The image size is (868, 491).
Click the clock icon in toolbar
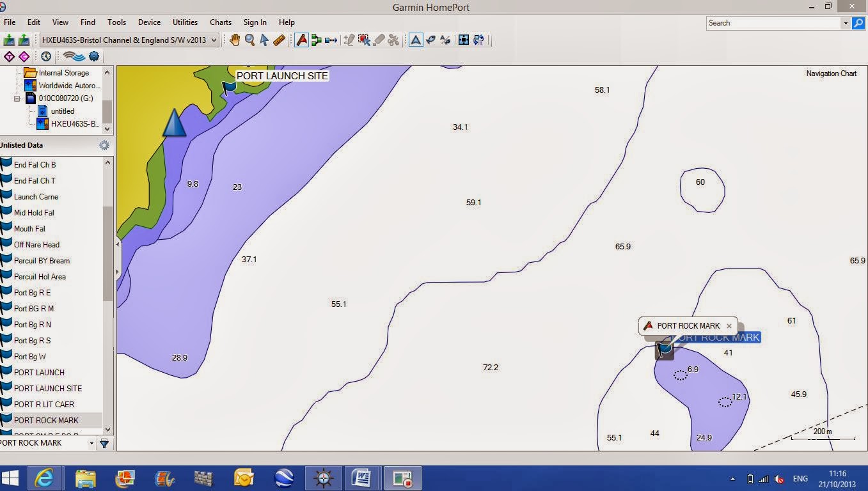coord(47,57)
